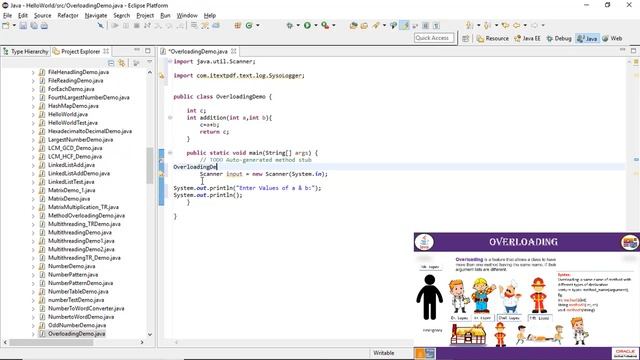This screenshot has height=360, width=640.
Task: Open the Debug As dropdown arrow
Action: (298, 25)
